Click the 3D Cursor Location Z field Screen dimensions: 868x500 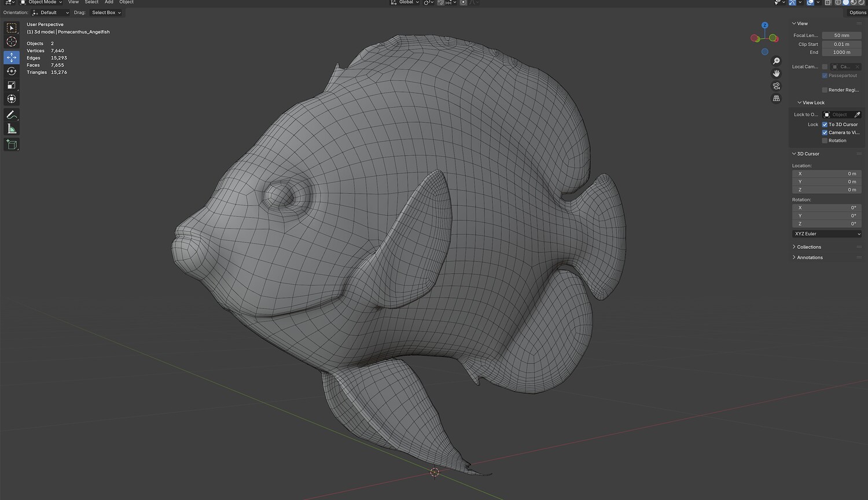(x=826, y=190)
